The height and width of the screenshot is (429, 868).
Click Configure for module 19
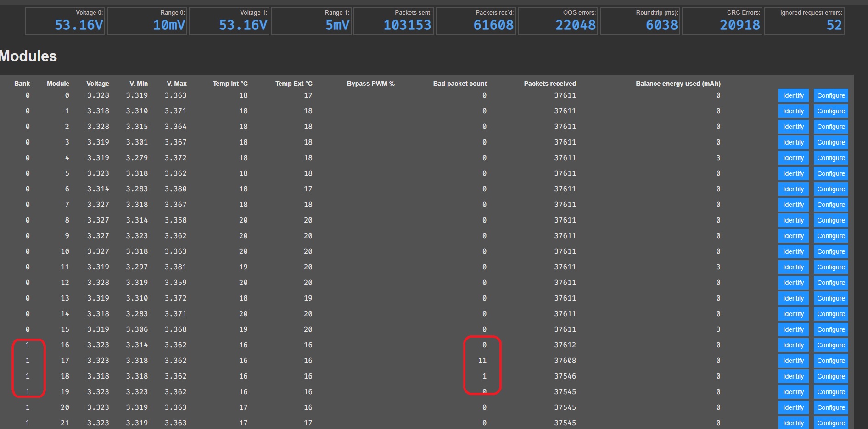pos(831,392)
